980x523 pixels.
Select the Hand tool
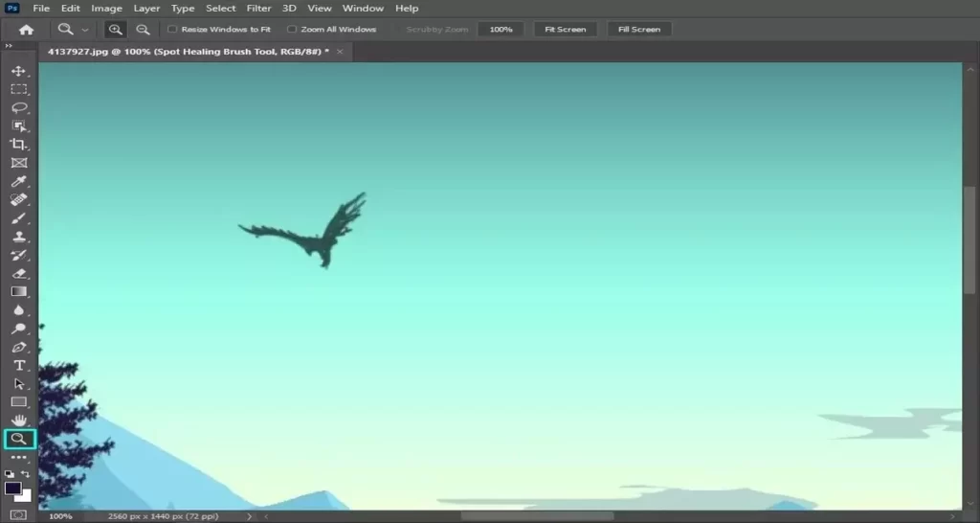click(19, 421)
